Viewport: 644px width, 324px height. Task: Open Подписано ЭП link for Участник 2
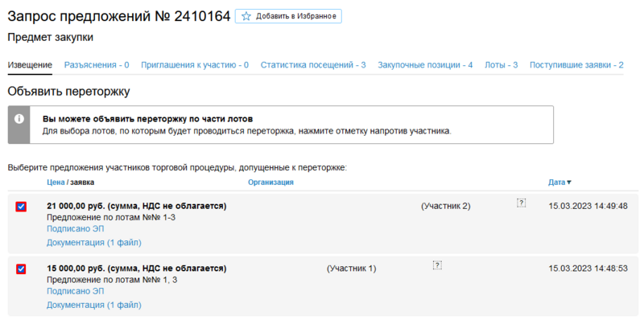click(x=76, y=229)
